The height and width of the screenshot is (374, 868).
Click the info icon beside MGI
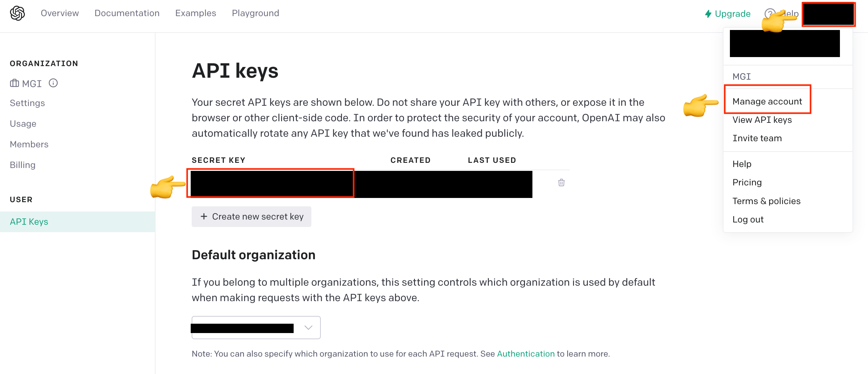click(53, 83)
